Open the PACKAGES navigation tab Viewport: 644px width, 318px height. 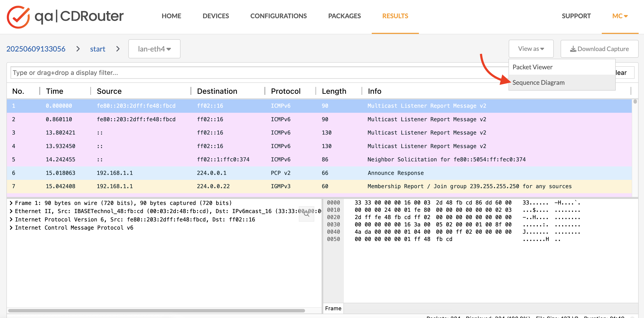[344, 16]
